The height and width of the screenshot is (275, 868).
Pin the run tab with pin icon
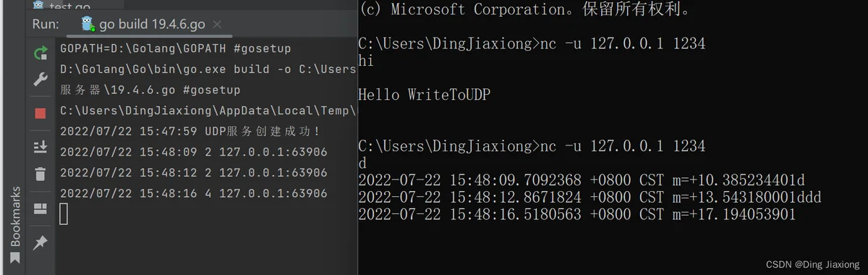point(40,242)
